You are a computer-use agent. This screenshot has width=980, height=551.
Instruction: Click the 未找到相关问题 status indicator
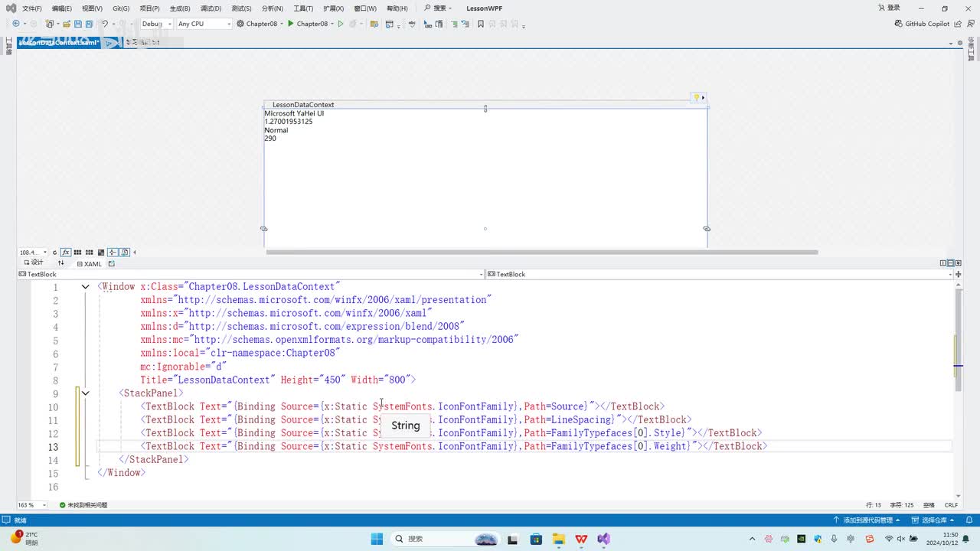[x=83, y=505]
